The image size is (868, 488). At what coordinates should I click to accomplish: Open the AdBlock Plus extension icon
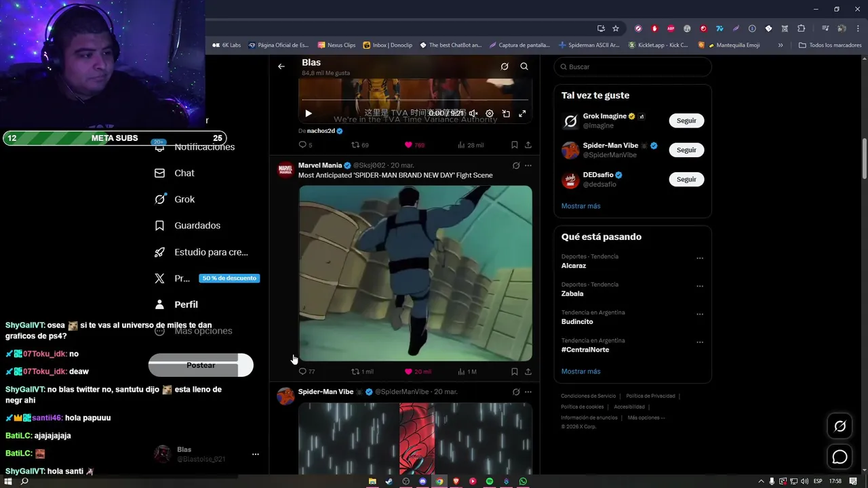[x=671, y=28]
